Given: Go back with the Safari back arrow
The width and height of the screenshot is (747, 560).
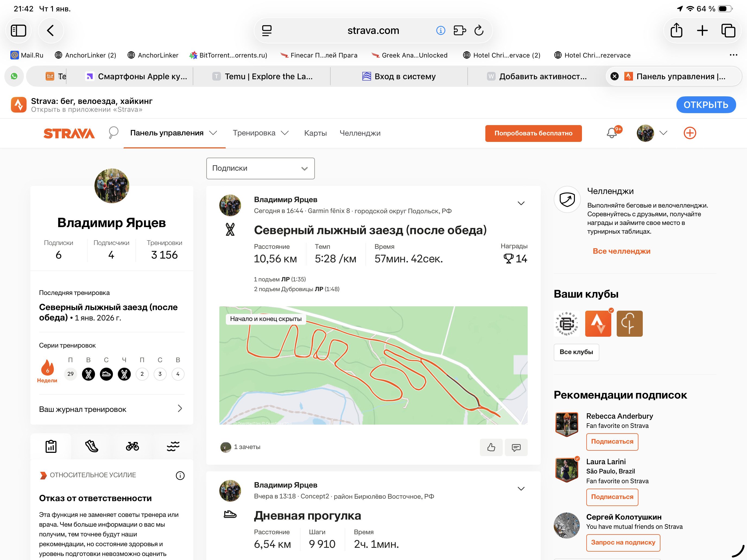Looking at the screenshot, I should coord(51,30).
